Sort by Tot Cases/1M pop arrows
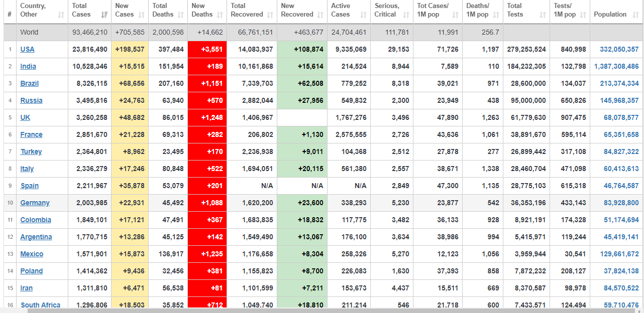This screenshot has height=313, width=644. tap(456, 15)
